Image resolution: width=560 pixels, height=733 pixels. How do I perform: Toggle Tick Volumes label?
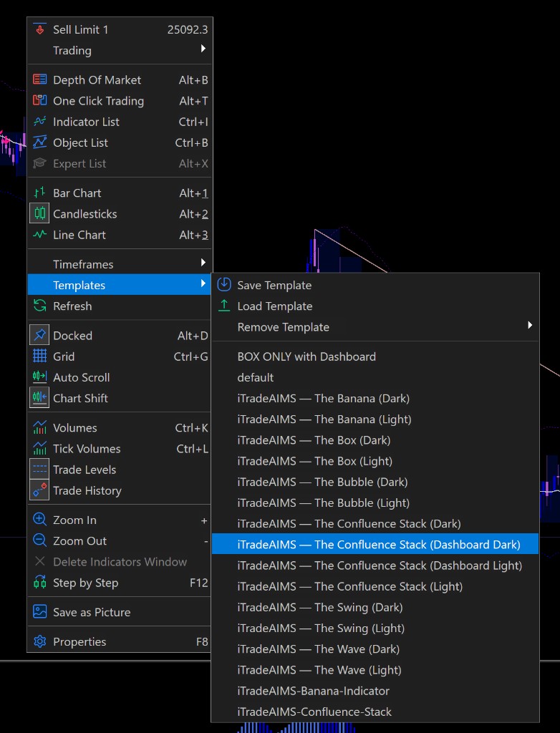pyautogui.click(x=87, y=449)
